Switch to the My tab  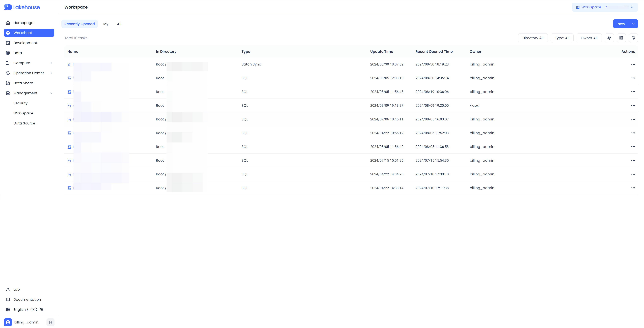pos(106,24)
